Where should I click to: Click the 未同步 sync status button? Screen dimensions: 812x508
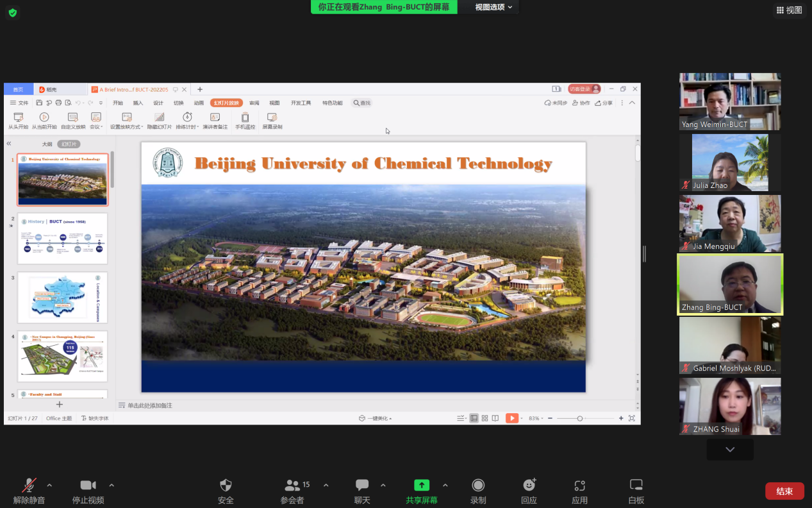556,103
